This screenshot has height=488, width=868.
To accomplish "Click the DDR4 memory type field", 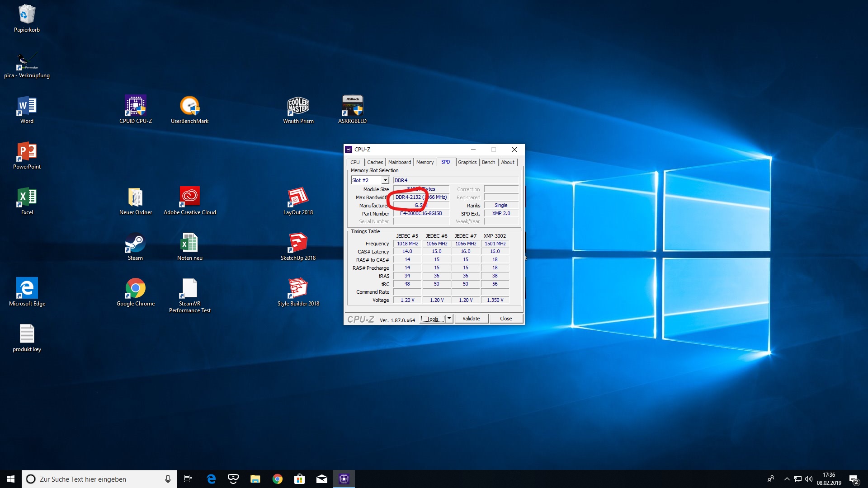I will coord(456,180).
